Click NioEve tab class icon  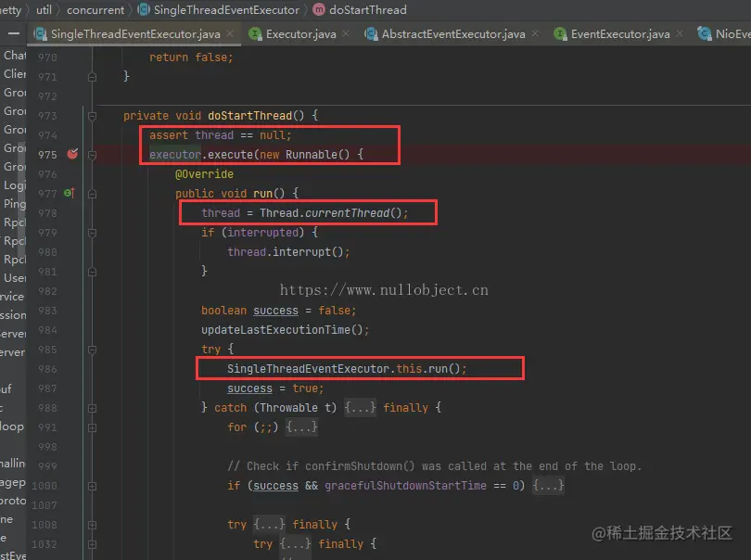pyautogui.click(x=704, y=34)
